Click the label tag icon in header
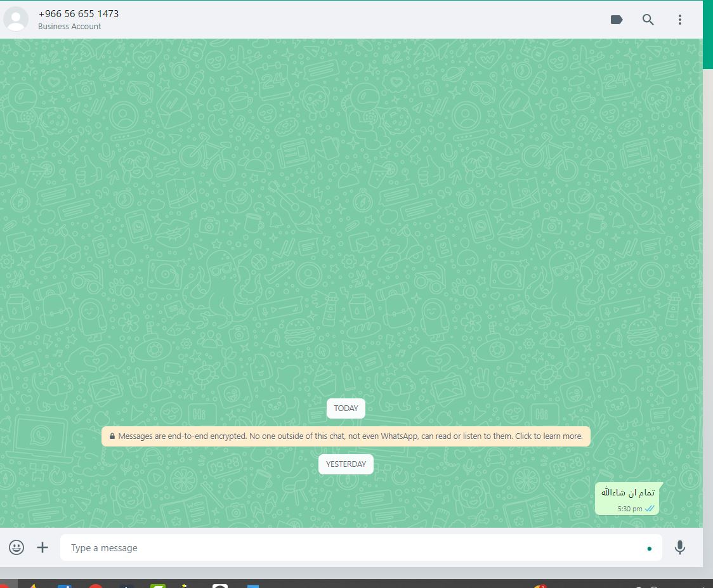 (x=616, y=20)
